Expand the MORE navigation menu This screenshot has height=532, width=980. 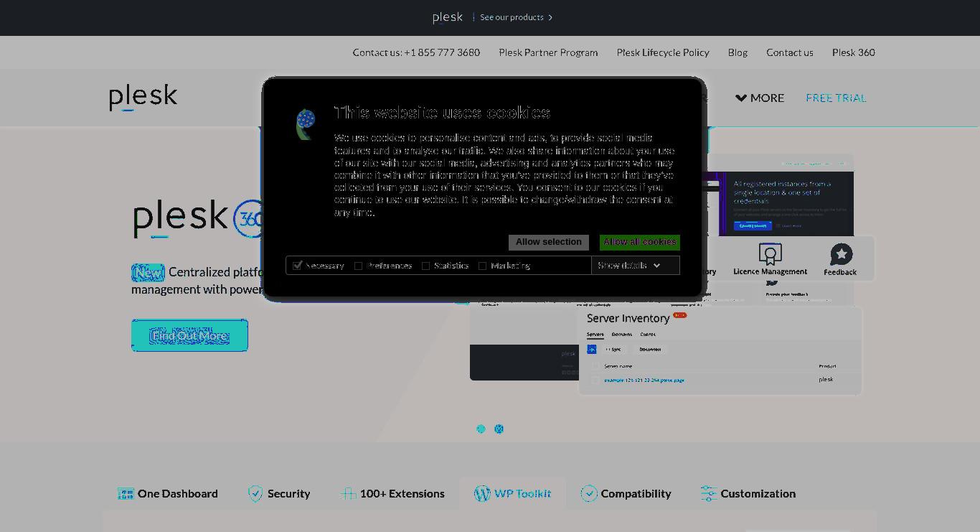tap(760, 98)
